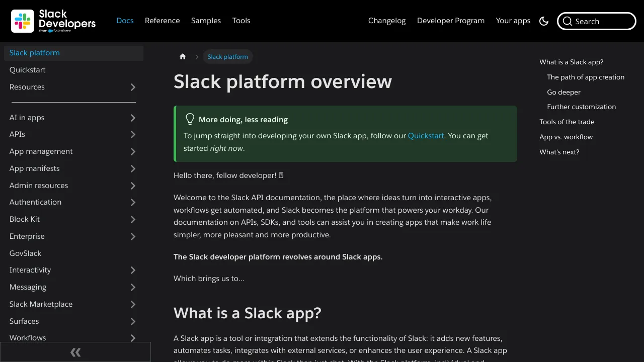Expand the Slack Marketplace section
This screenshot has width=644, height=362.
click(133, 305)
